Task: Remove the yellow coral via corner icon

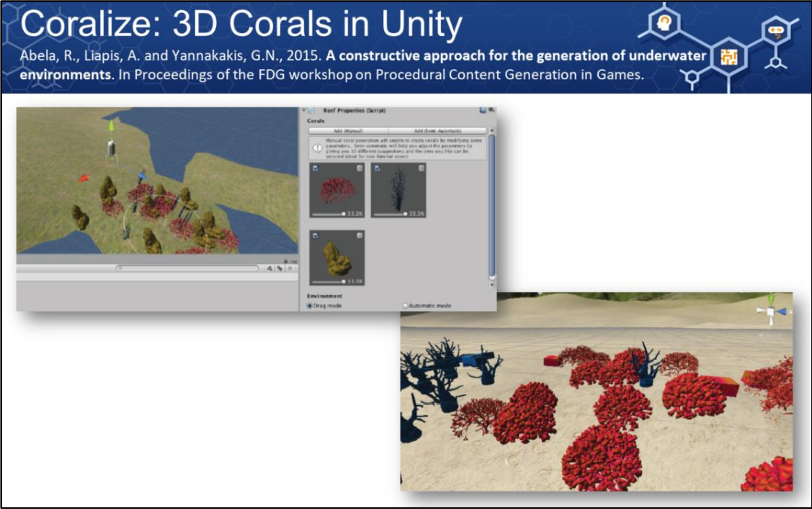Action: (x=360, y=236)
